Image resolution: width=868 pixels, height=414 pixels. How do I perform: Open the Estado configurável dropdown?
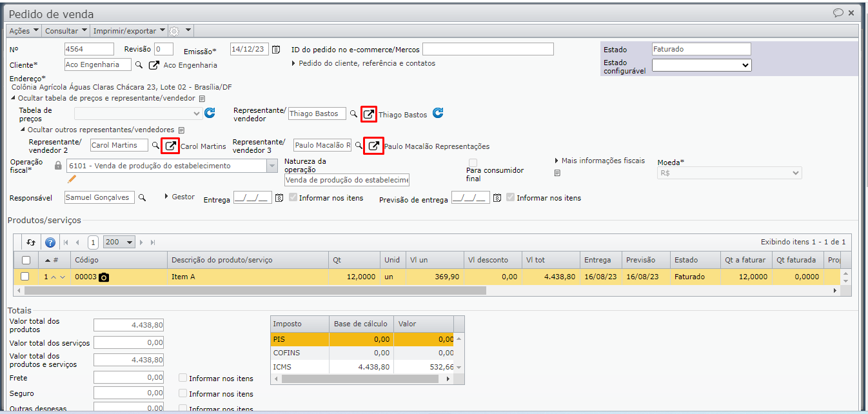coord(702,65)
